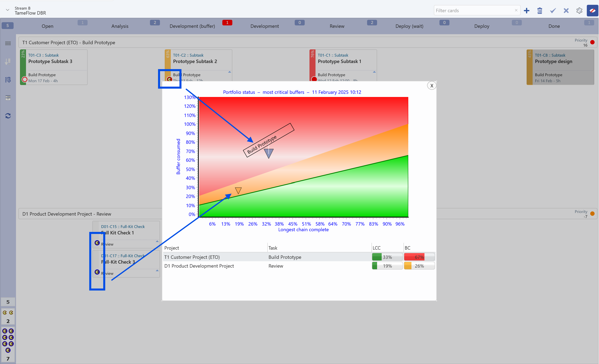Toggle the red circle on Prototype Subtask 3
The image size is (599, 364).
click(x=25, y=79)
